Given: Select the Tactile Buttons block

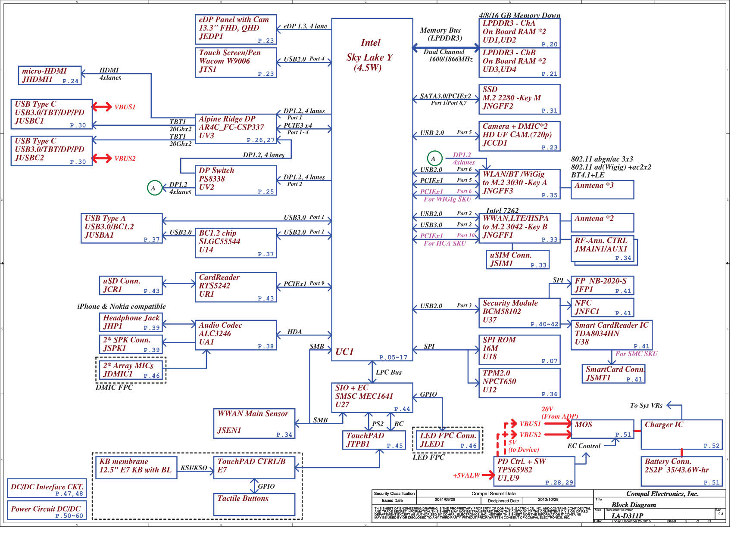Looking at the screenshot, I should coord(254,505).
